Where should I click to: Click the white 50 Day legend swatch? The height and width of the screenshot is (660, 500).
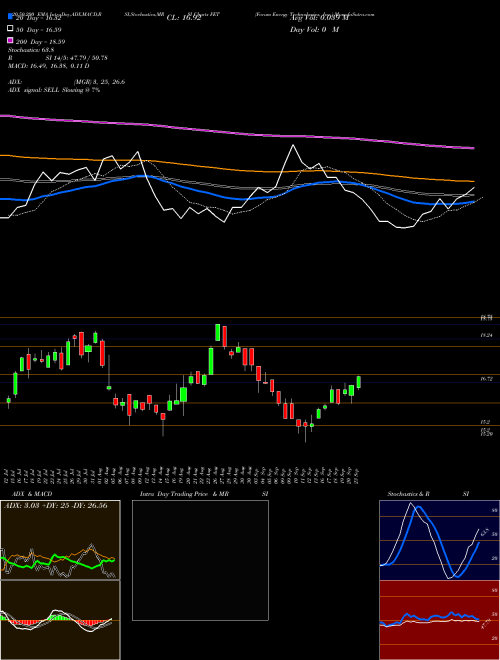click(10, 29)
